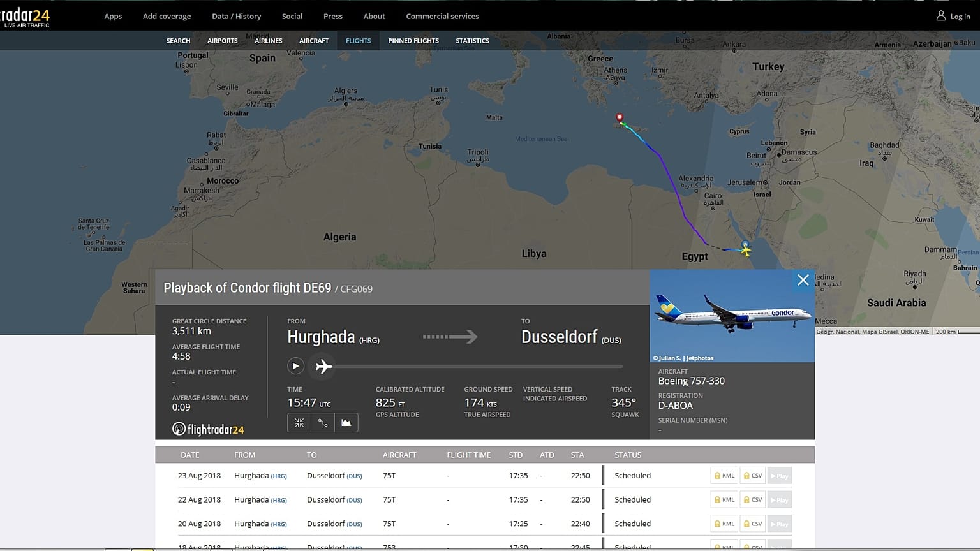
Task: Go to the flightradar24 logo home
Action: pyautogui.click(x=25, y=17)
